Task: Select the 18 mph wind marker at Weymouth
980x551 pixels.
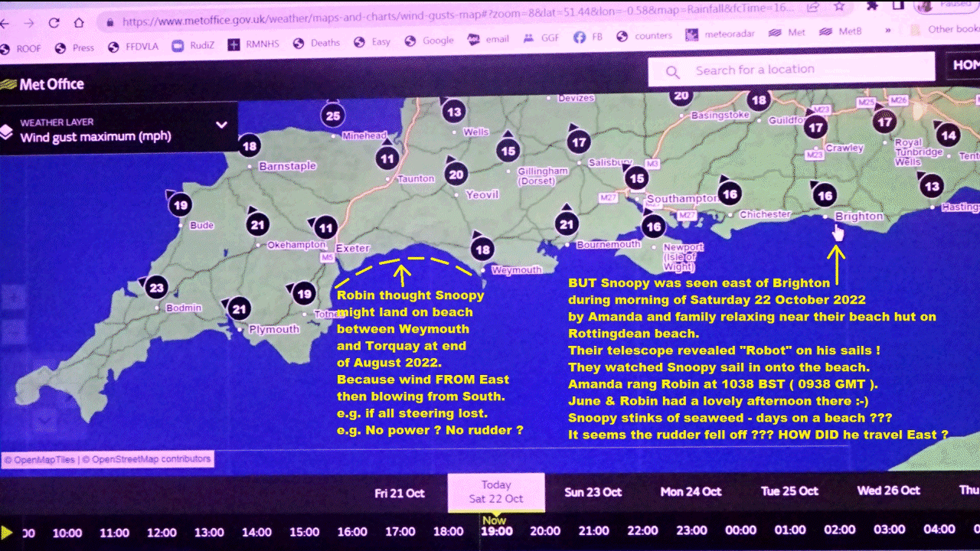Action: tap(482, 249)
